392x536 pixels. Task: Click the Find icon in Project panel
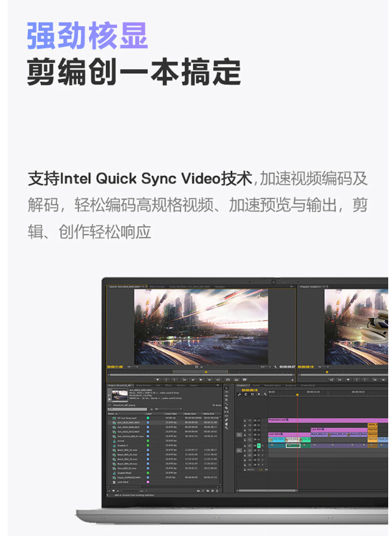tap(203, 491)
